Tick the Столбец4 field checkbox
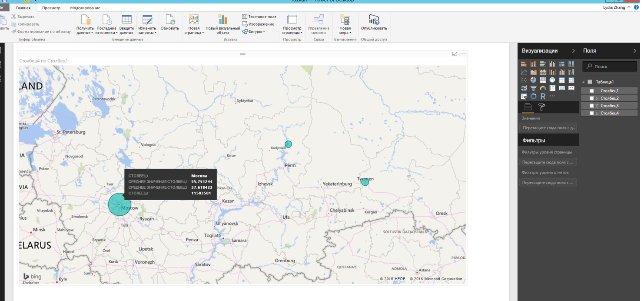This screenshot has height=301, width=644. (591, 113)
